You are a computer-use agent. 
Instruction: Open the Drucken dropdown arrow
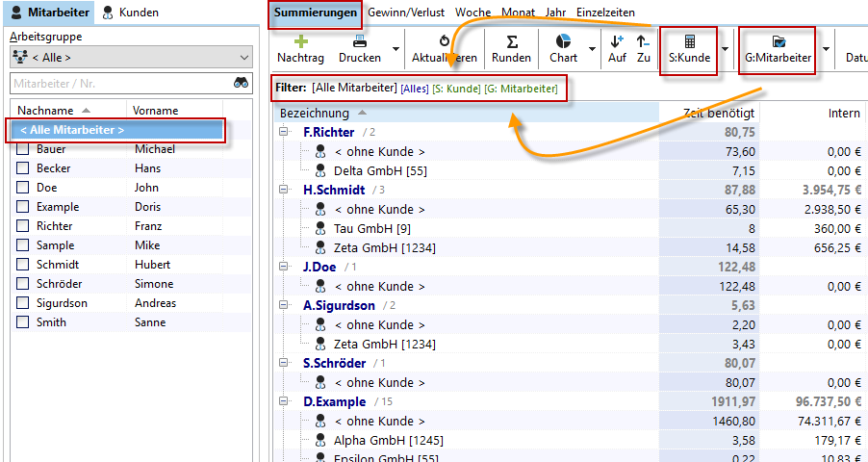tap(396, 48)
